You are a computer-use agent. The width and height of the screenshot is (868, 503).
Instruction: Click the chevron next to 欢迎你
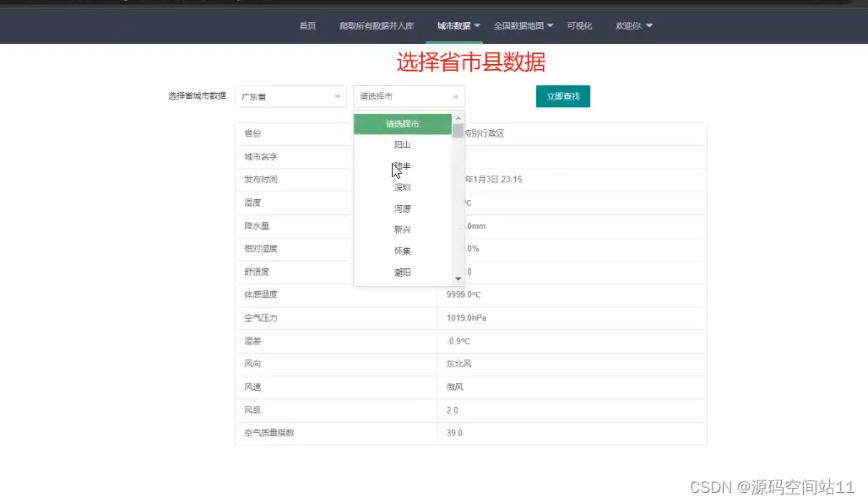click(x=648, y=25)
